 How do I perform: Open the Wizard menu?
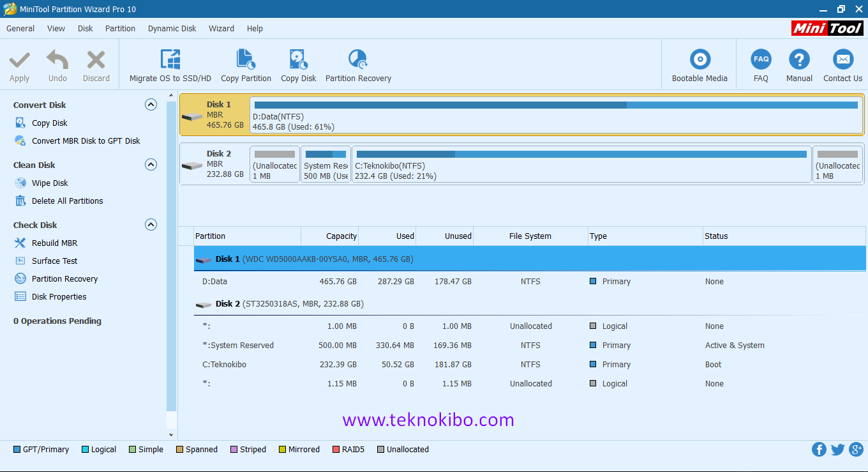[x=221, y=28]
